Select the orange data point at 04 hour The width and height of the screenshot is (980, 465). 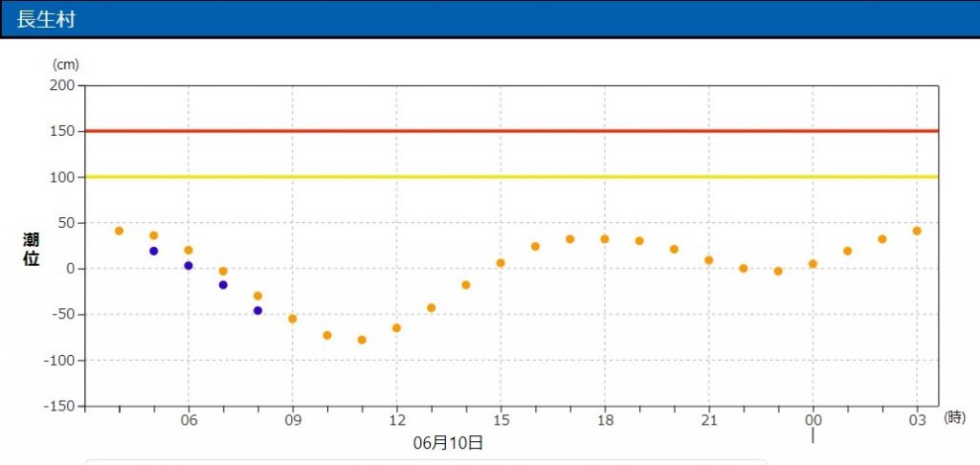120,232
